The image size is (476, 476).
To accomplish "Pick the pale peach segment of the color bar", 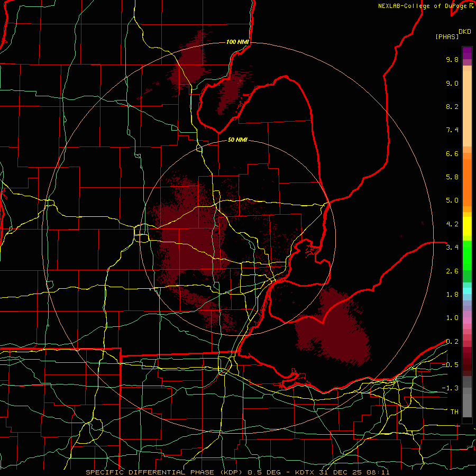I will click(467, 109).
